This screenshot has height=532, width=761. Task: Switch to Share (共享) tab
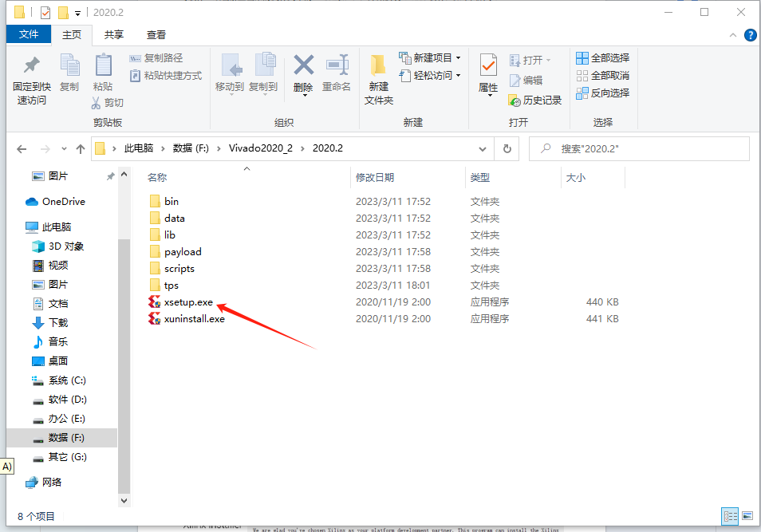[x=114, y=35]
